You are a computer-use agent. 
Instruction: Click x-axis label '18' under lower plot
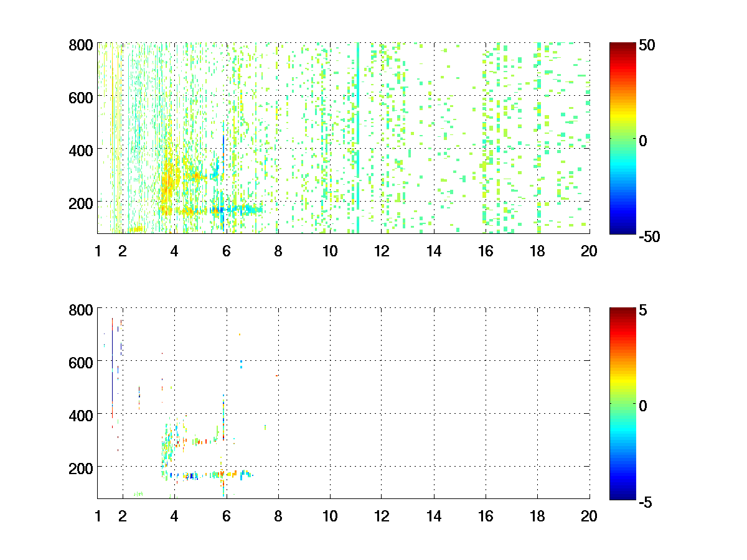click(x=537, y=516)
